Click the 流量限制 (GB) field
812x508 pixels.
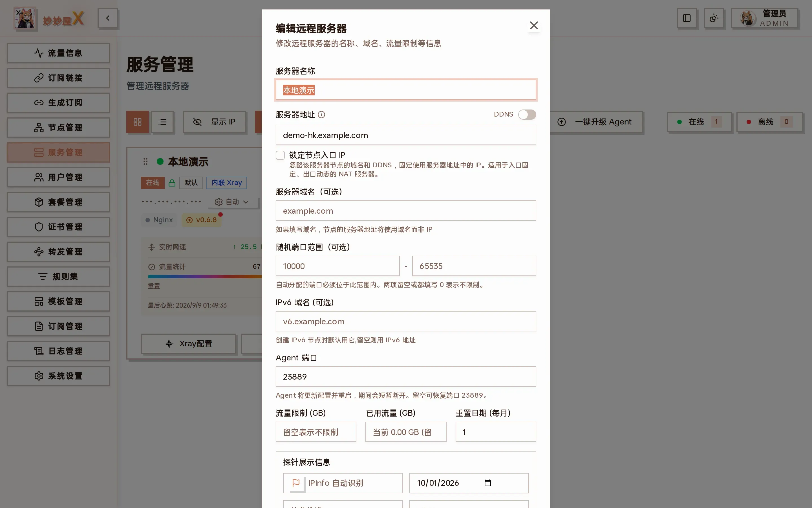pyautogui.click(x=316, y=432)
